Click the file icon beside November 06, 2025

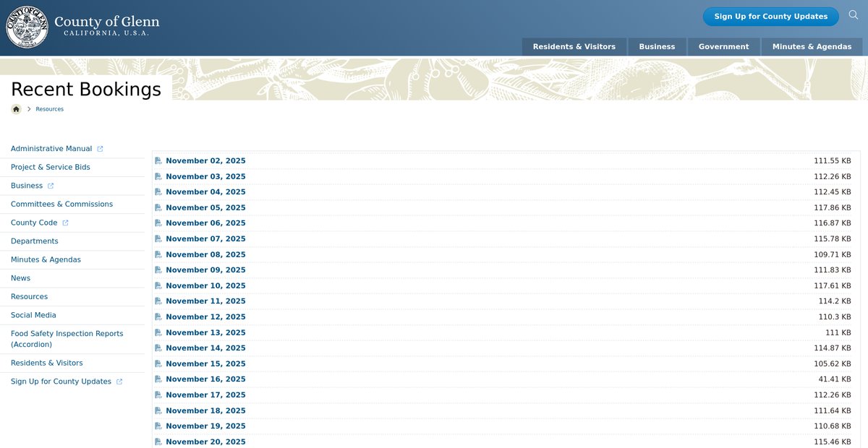pos(158,223)
